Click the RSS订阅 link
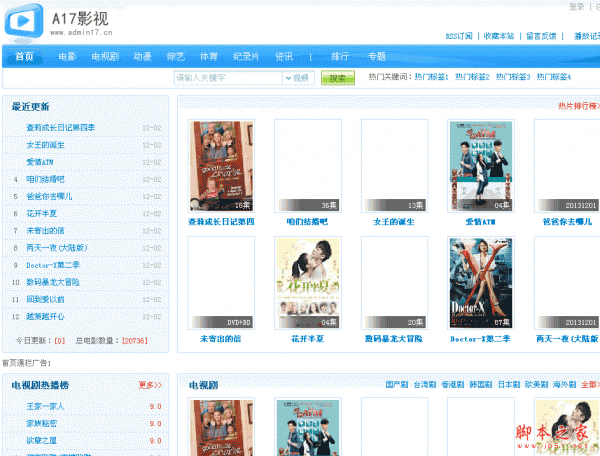 pos(459,36)
